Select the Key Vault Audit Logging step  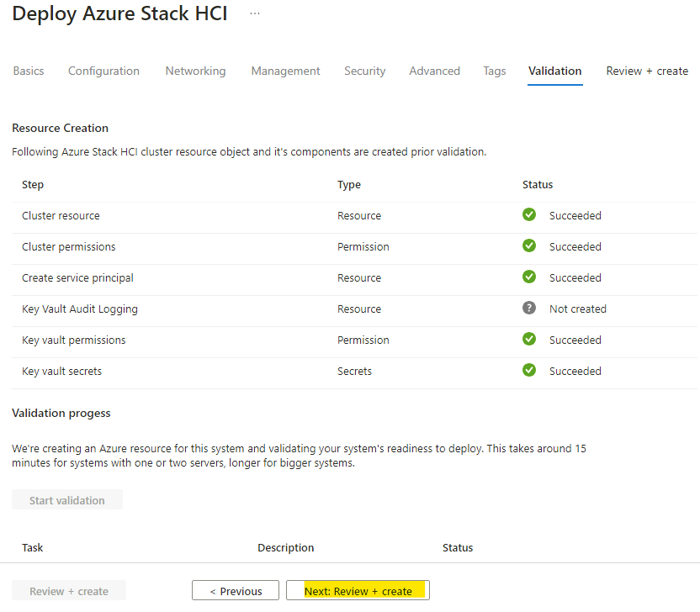pyautogui.click(x=80, y=309)
